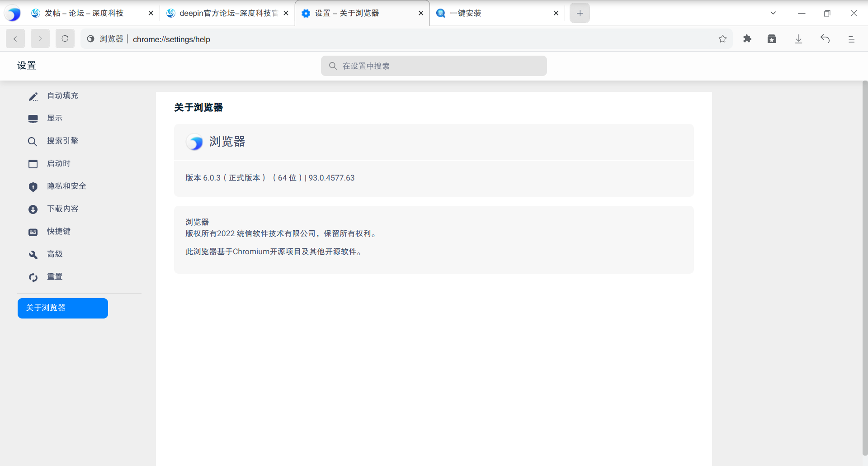Open the 自动填充 settings section
Screen dimensions: 868x466
[x=63, y=95]
